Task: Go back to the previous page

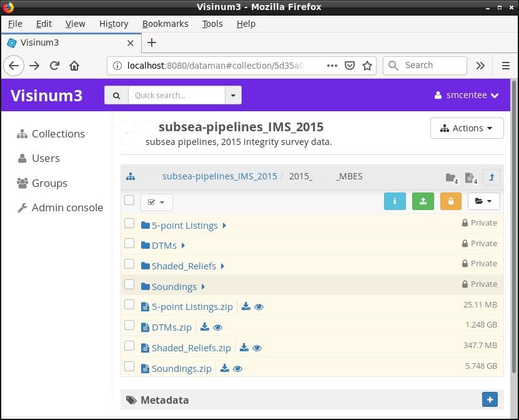Action: click(x=14, y=66)
